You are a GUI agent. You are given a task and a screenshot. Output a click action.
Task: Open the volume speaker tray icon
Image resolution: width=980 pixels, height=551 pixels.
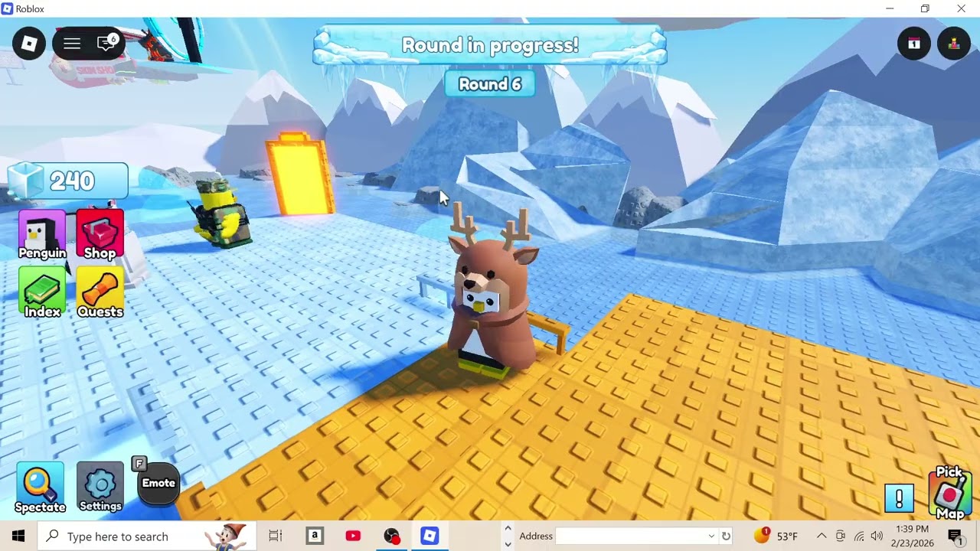click(877, 536)
